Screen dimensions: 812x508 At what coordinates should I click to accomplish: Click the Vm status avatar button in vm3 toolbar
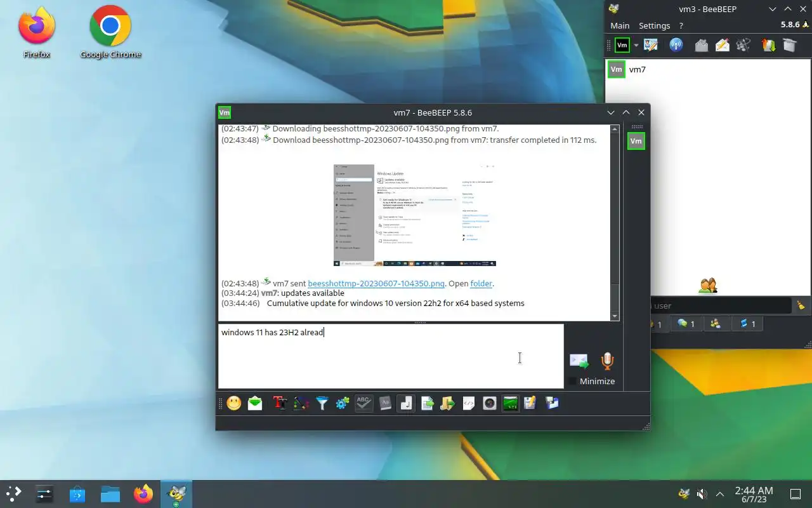tap(622, 45)
